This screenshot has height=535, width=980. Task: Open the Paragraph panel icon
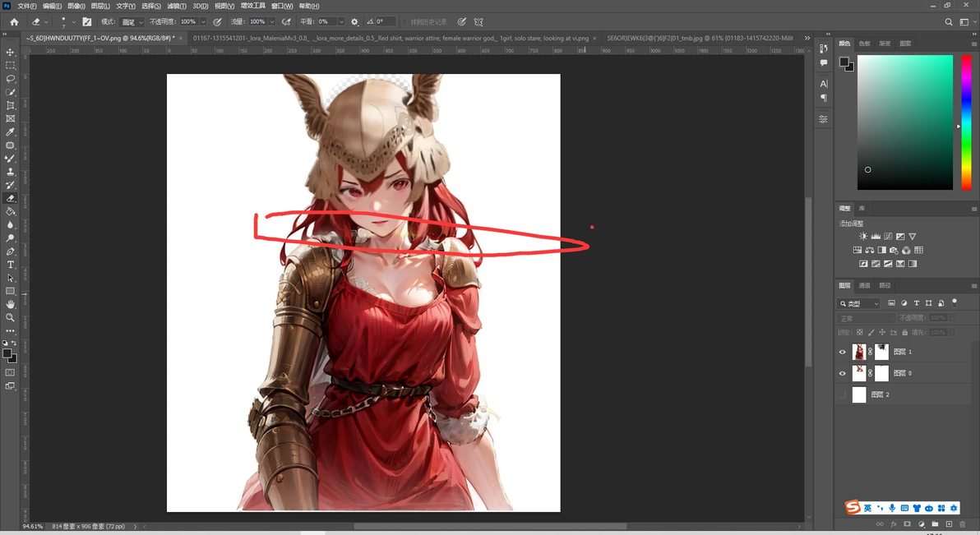(x=823, y=98)
